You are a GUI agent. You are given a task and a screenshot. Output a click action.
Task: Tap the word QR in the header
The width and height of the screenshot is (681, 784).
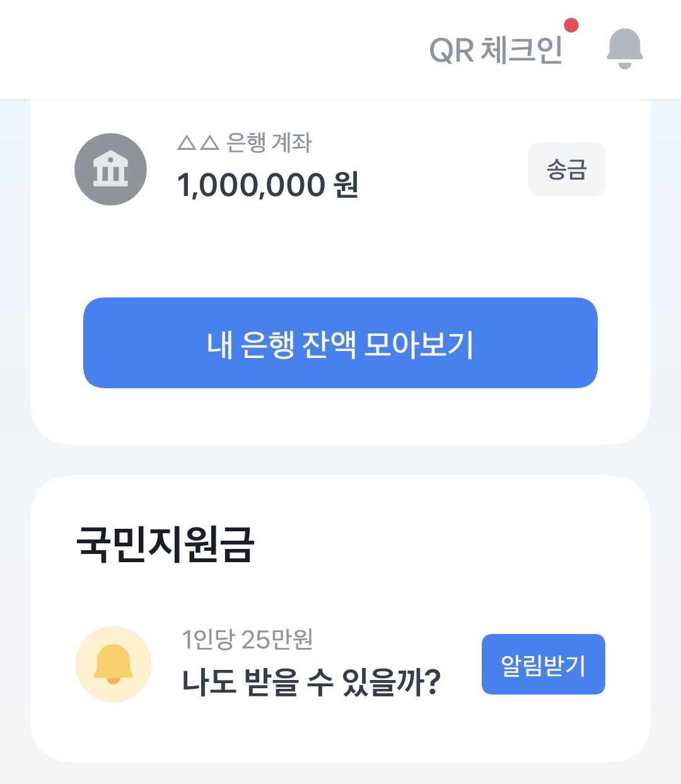click(x=451, y=50)
